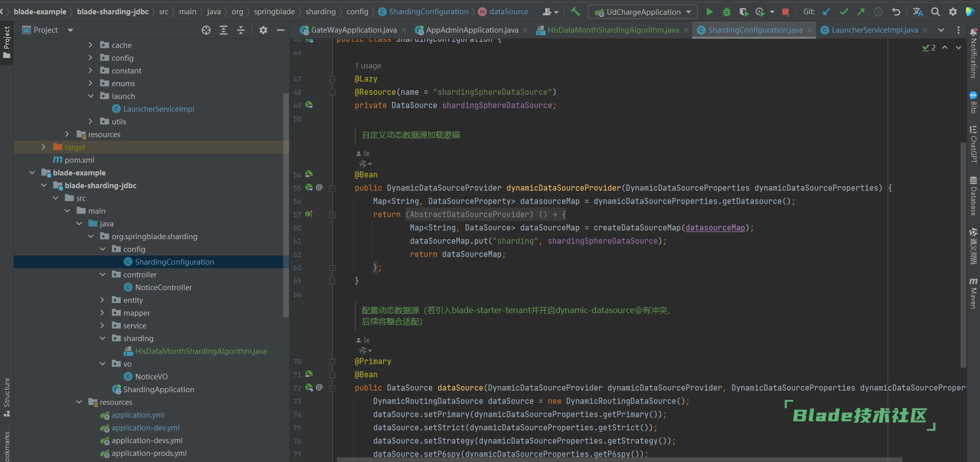Build project with the hammer icon
The width and height of the screenshot is (980, 462).
coord(575,11)
